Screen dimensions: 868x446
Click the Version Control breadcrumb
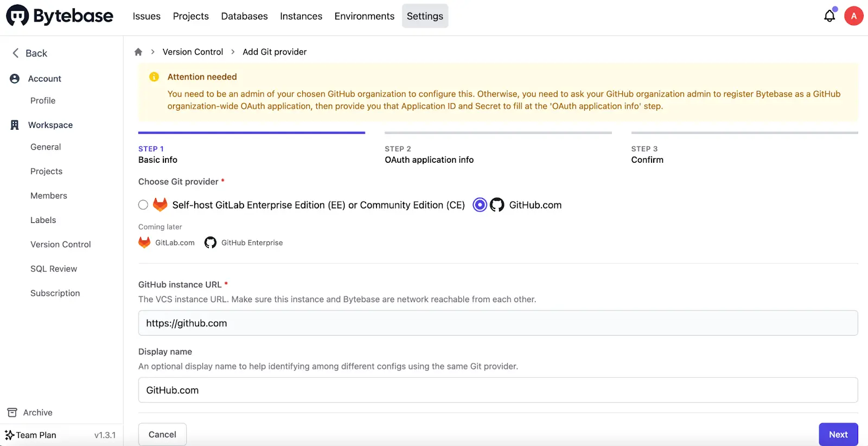click(x=193, y=52)
